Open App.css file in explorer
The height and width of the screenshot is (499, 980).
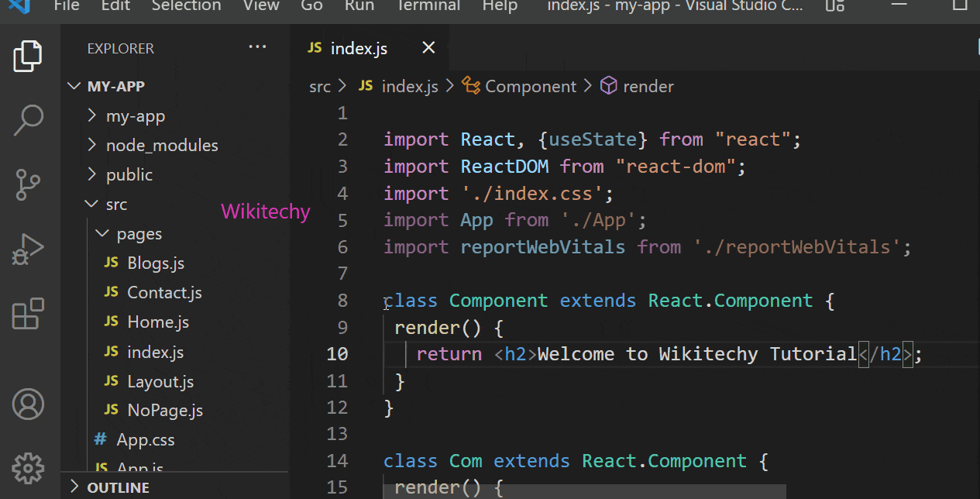(x=145, y=440)
